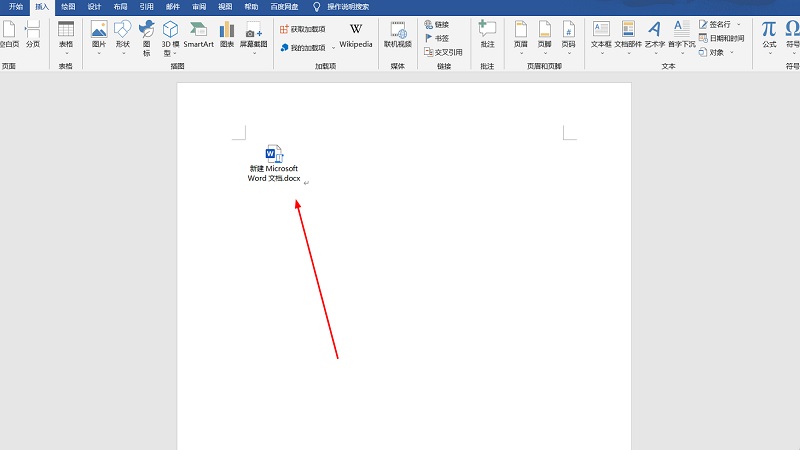The image size is (800, 450).
Task: Expand the Signature Line dropdown arrow
Action: (x=739, y=24)
